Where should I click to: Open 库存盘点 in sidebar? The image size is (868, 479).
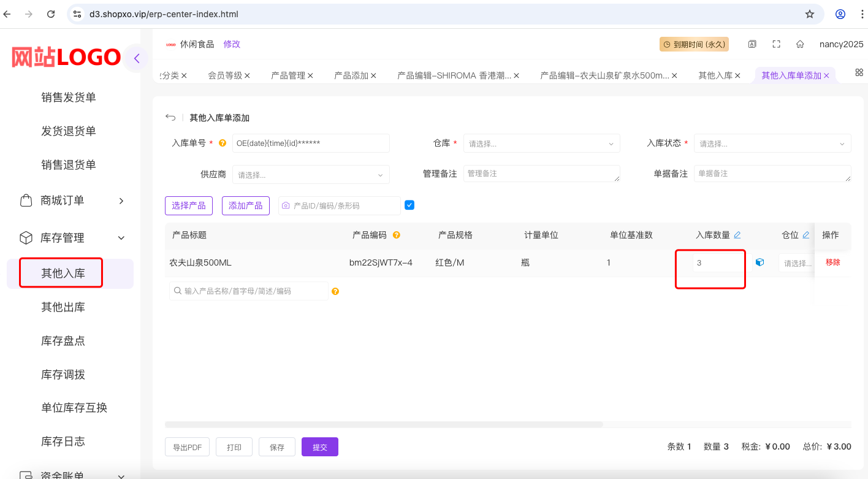[63, 341]
